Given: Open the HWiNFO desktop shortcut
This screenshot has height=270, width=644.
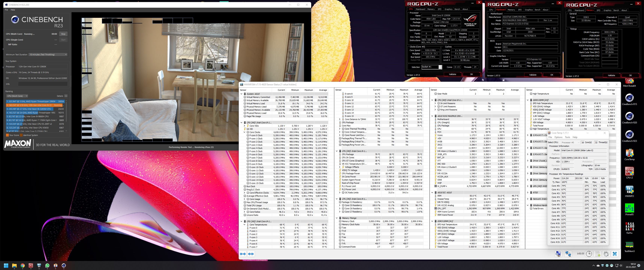Looking at the screenshot, I should [629, 191].
